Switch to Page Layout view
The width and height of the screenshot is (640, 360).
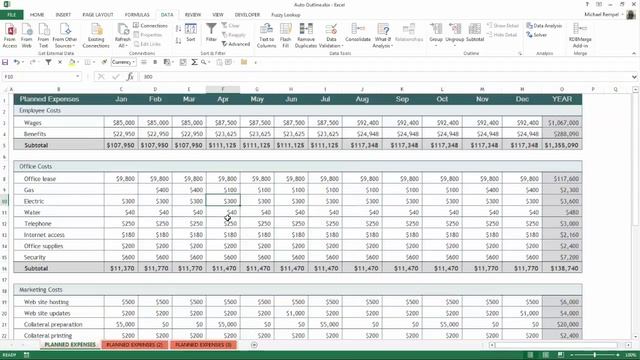pyautogui.click(x=545, y=355)
